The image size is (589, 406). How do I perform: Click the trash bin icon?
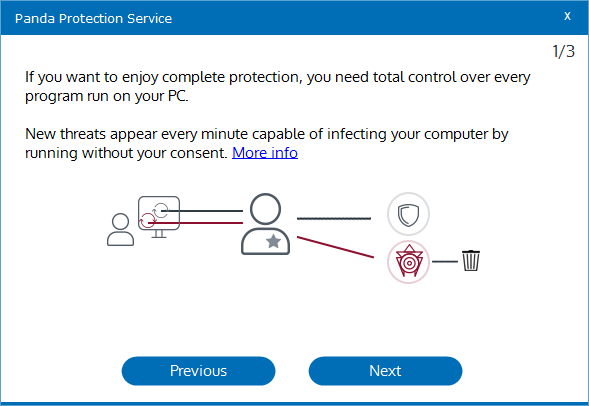coord(471,260)
